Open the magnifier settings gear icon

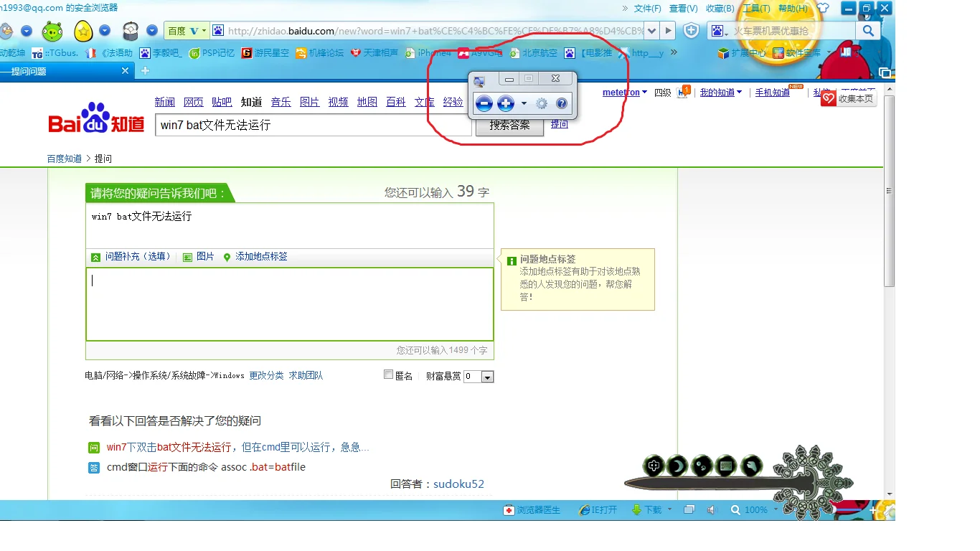(x=542, y=103)
